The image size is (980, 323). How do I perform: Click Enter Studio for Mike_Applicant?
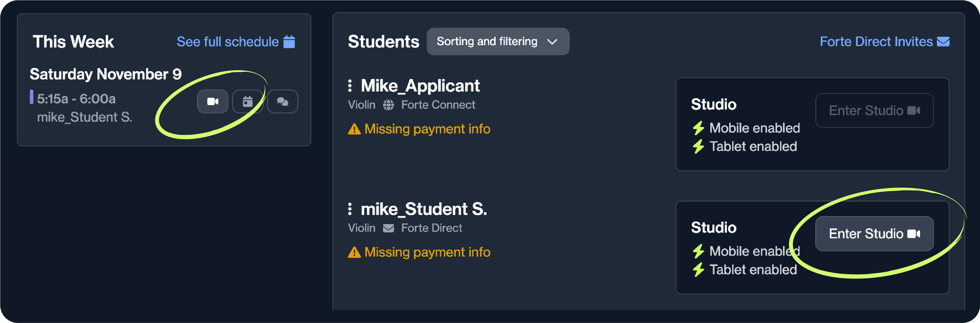[874, 110]
